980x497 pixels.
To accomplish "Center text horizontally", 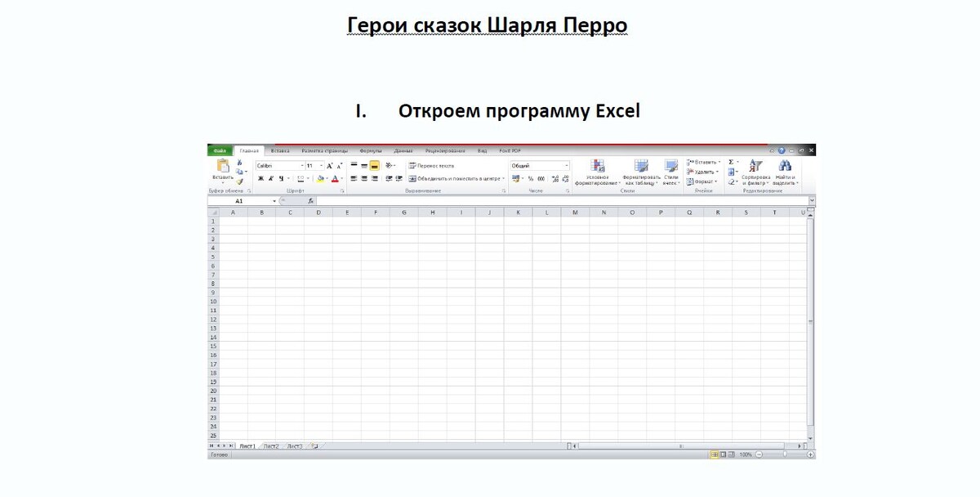I will click(x=364, y=178).
